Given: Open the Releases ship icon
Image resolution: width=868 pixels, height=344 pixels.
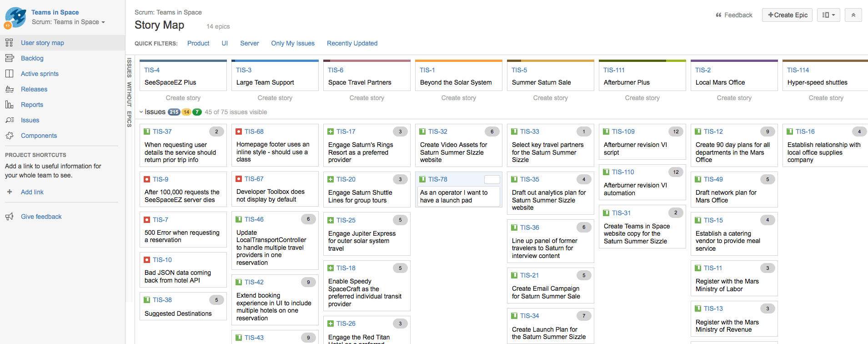Looking at the screenshot, I should pos(9,89).
